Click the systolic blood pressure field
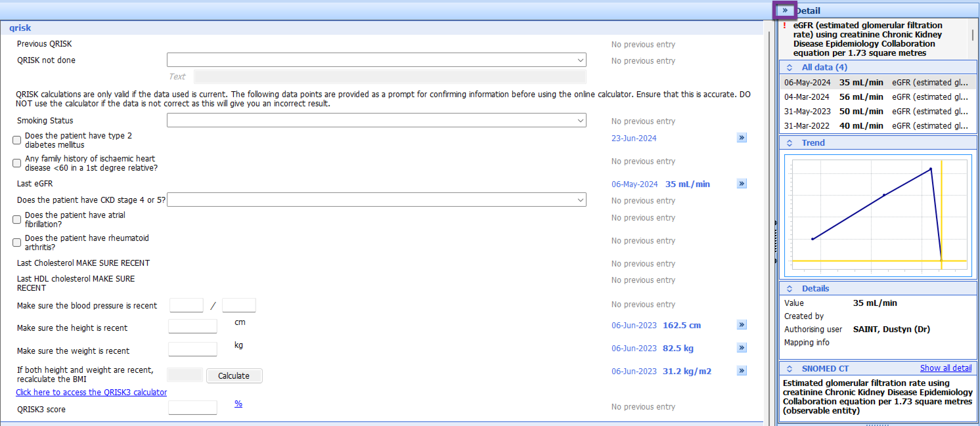Image resolution: width=980 pixels, height=426 pixels. (x=187, y=305)
